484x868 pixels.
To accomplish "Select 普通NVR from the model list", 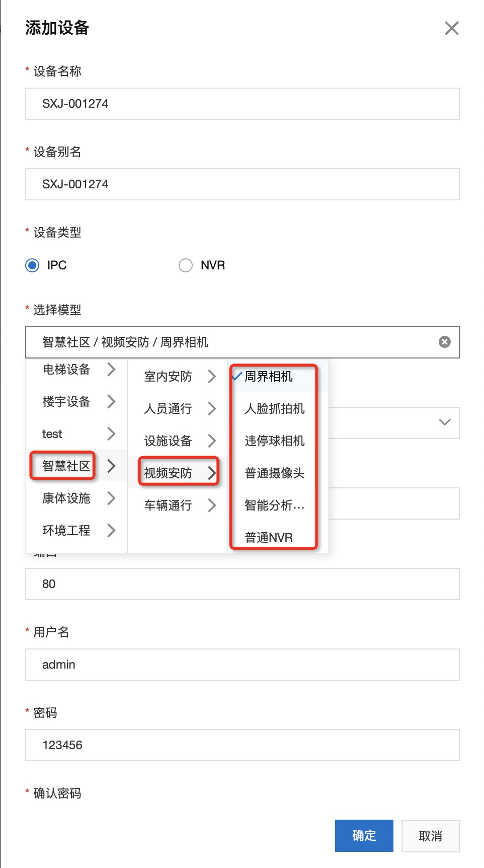I will (x=269, y=537).
